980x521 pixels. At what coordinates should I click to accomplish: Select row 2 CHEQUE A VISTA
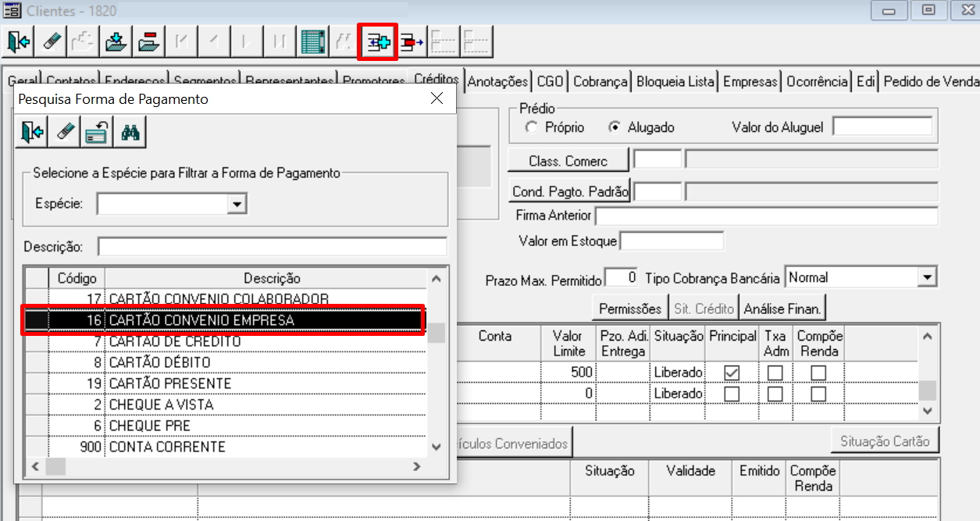[x=225, y=405]
